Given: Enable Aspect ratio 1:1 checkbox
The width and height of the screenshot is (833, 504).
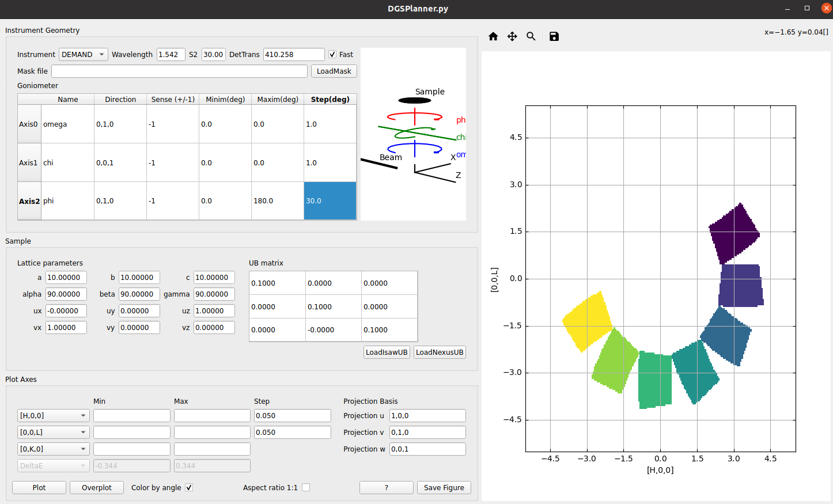Looking at the screenshot, I should tap(306, 487).
